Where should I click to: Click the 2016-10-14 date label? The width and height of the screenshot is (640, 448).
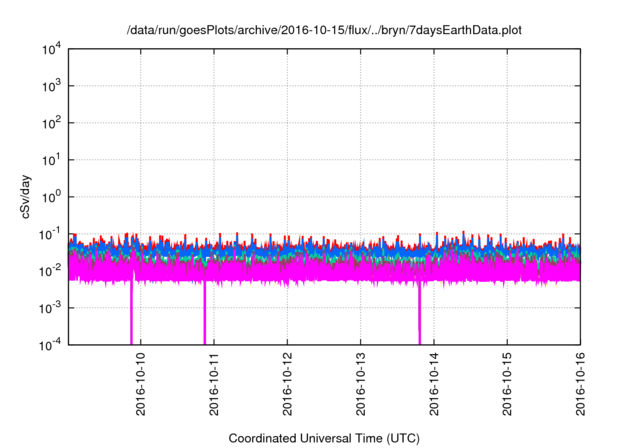[x=434, y=384]
